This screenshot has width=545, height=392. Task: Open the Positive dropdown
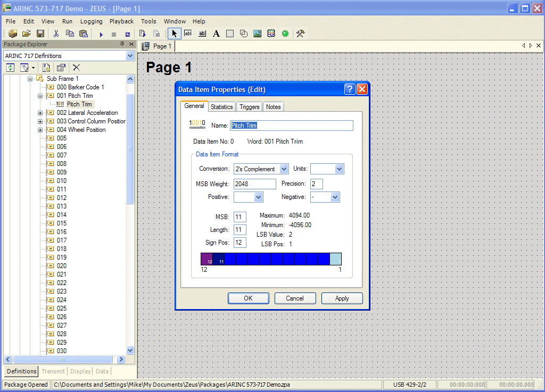pyautogui.click(x=258, y=197)
